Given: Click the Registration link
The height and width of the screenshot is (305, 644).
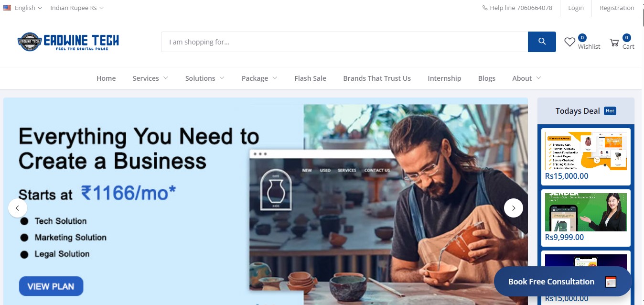Looking at the screenshot, I should coord(617,8).
